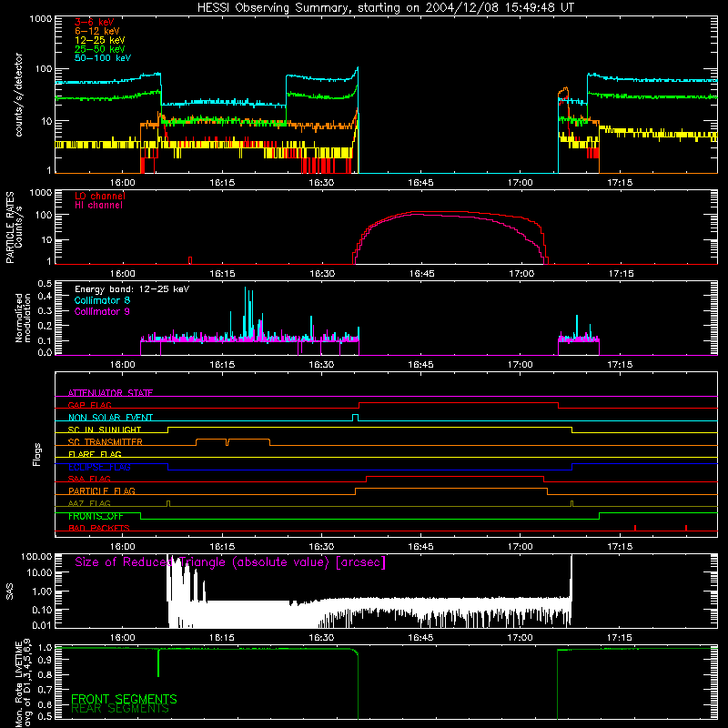Click the 100.00 tick on SAS axis
The image size is (728, 728).
[36, 556]
